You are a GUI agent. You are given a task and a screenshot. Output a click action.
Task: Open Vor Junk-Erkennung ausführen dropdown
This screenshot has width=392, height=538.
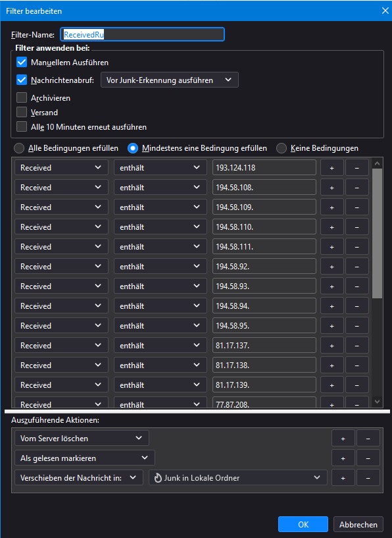click(169, 80)
